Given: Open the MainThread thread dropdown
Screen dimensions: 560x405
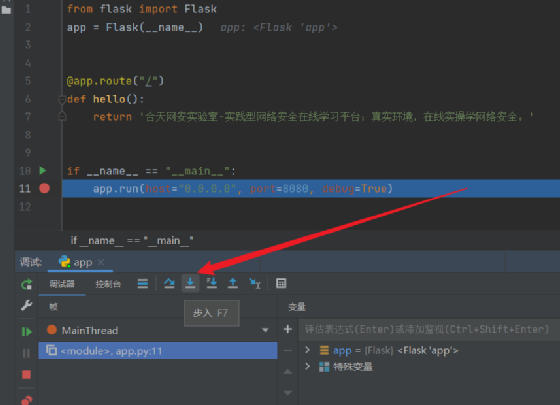Looking at the screenshot, I should [265, 330].
